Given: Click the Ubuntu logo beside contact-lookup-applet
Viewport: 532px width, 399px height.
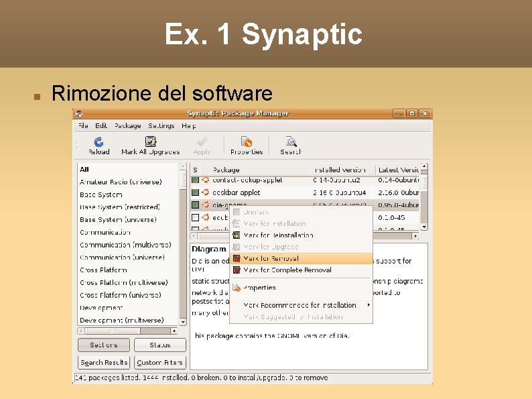Looking at the screenshot, I should click(x=205, y=180).
